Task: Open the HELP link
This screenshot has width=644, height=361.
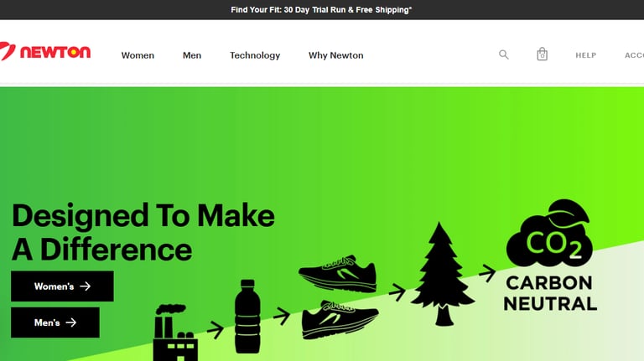Action: [585, 55]
